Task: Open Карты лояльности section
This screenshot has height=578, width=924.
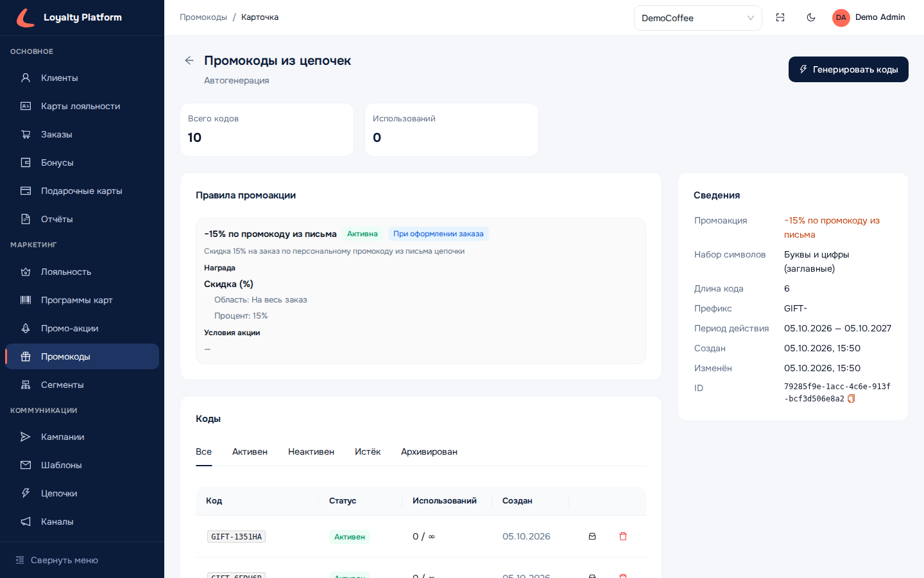Action: click(x=82, y=106)
